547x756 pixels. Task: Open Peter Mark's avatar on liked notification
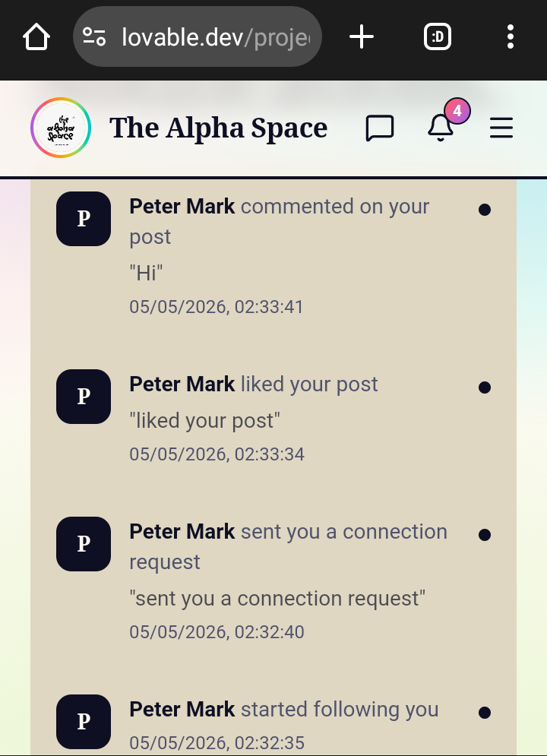[84, 397]
